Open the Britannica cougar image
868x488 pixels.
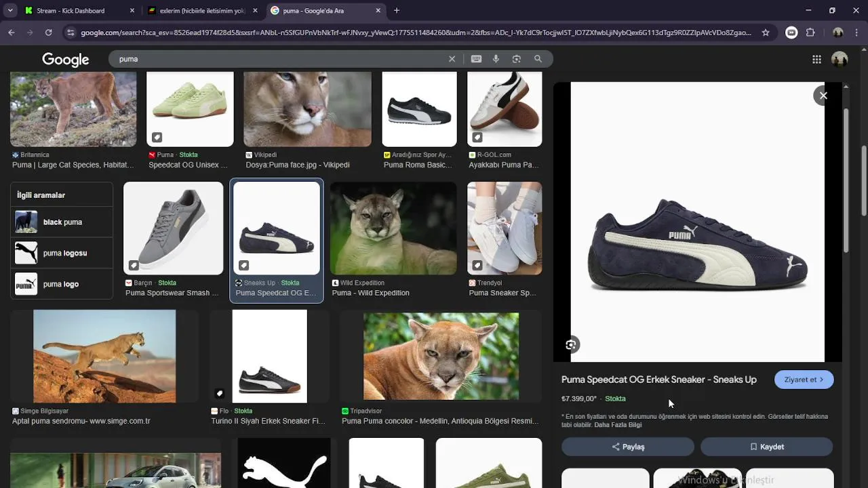(73, 109)
